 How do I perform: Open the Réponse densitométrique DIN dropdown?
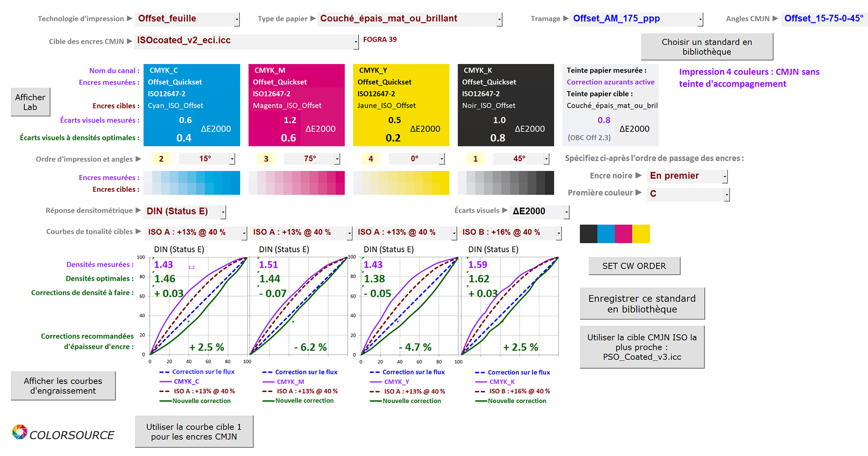pos(223,212)
